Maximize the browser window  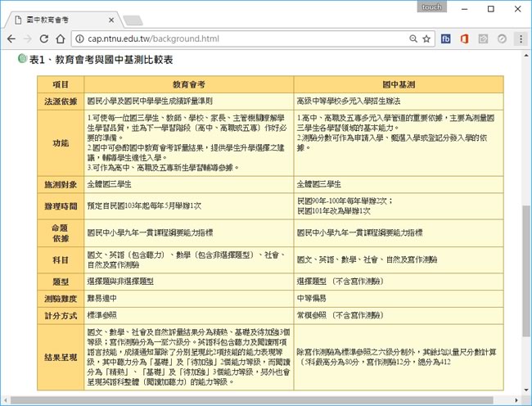click(490, 9)
